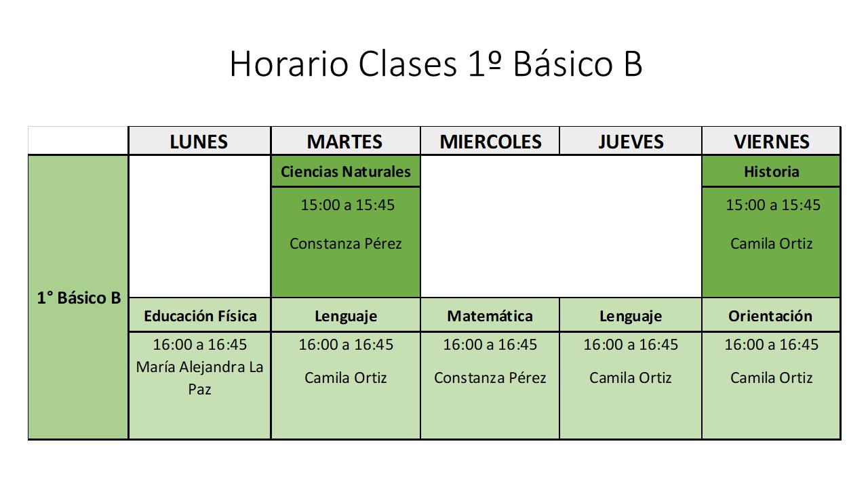Viewport: 868px width, 488px height.
Task: Click the Educación Física subject cell
Action: pyautogui.click(x=200, y=316)
